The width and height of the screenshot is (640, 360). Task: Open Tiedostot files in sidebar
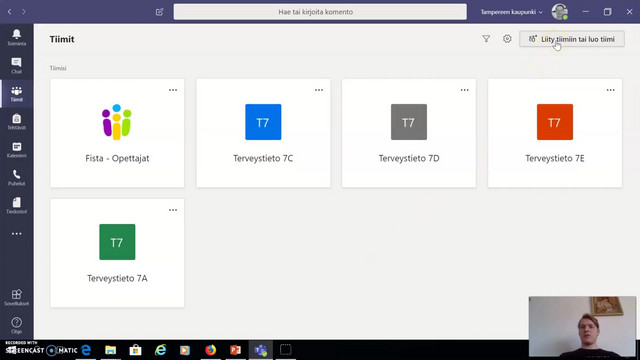(x=16, y=206)
